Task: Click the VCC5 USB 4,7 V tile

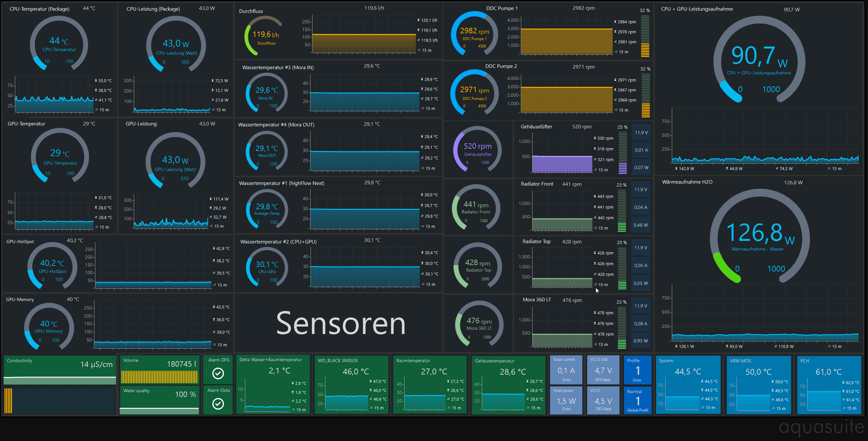Action: click(x=603, y=370)
